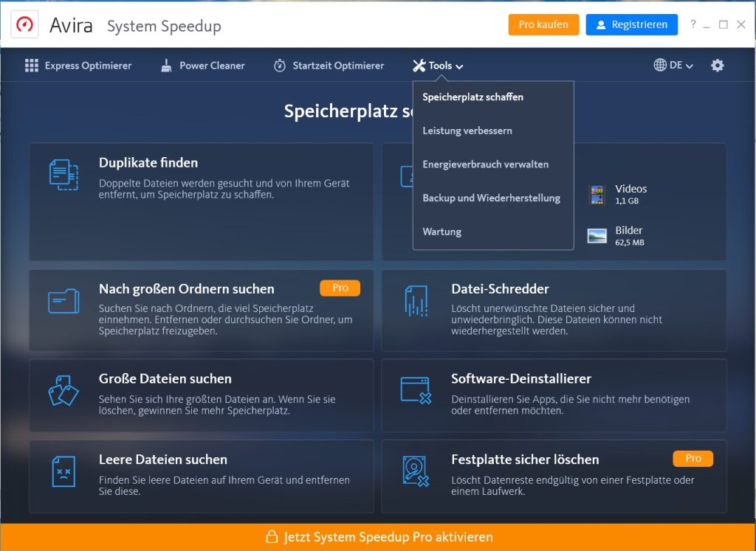Click the Duplikate finden documents icon

coord(63,175)
